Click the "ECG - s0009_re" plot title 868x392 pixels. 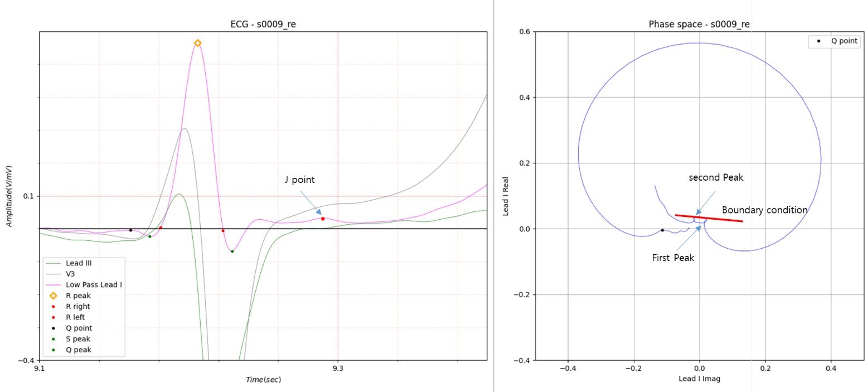(x=263, y=24)
